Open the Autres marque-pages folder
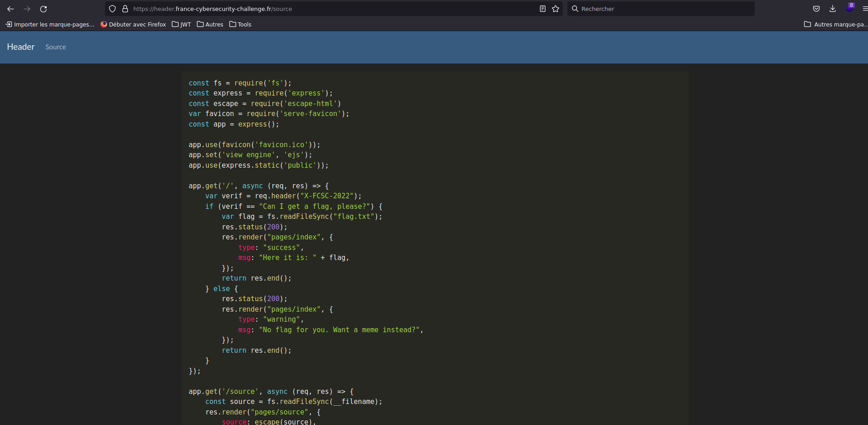The width and height of the screenshot is (868, 425). point(836,24)
